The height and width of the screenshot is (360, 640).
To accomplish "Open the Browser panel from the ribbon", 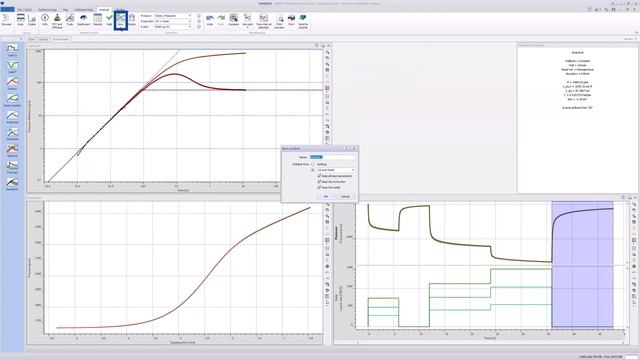I will [x=6, y=19].
